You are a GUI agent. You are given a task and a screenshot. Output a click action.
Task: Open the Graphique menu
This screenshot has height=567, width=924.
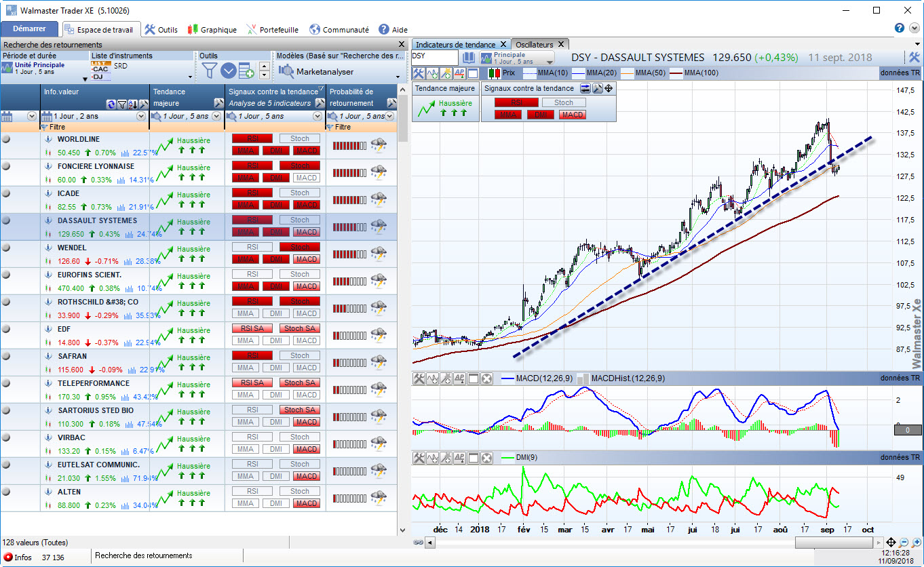(x=212, y=29)
